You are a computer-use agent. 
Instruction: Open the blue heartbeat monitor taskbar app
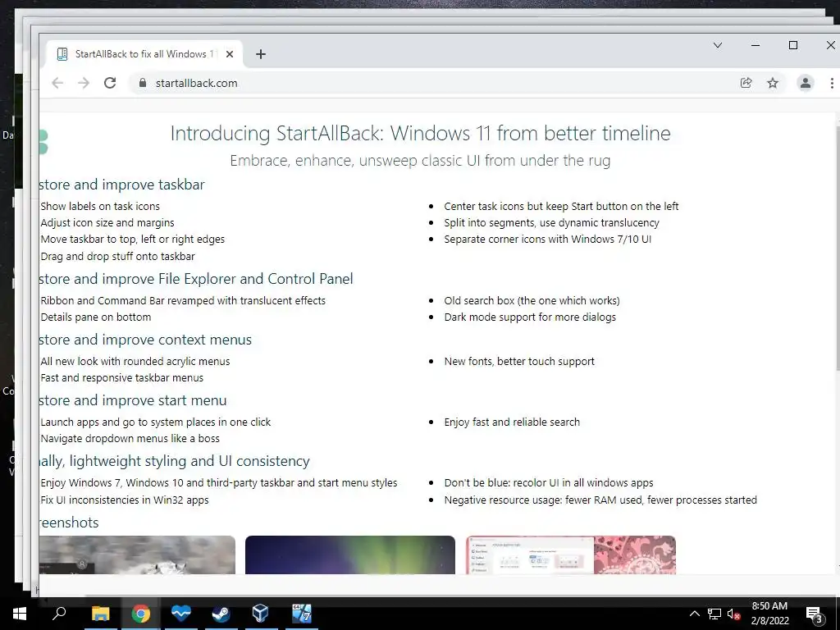coord(181,614)
